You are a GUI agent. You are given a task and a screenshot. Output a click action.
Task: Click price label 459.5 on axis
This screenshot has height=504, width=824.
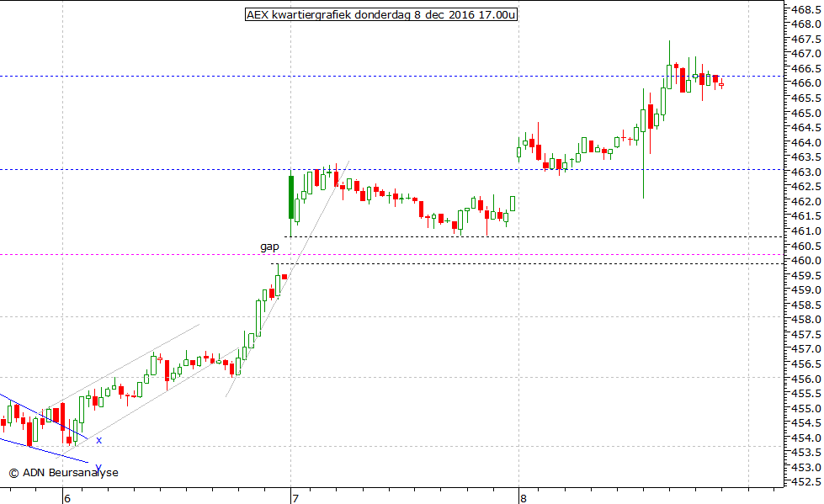(x=806, y=275)
